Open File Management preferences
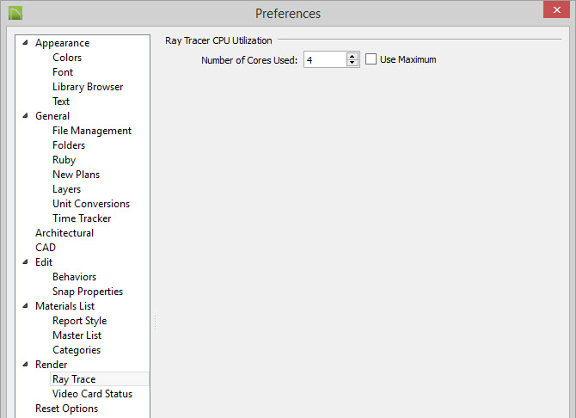This screenshot has width=576, height=418. click(x=92, y=131)
